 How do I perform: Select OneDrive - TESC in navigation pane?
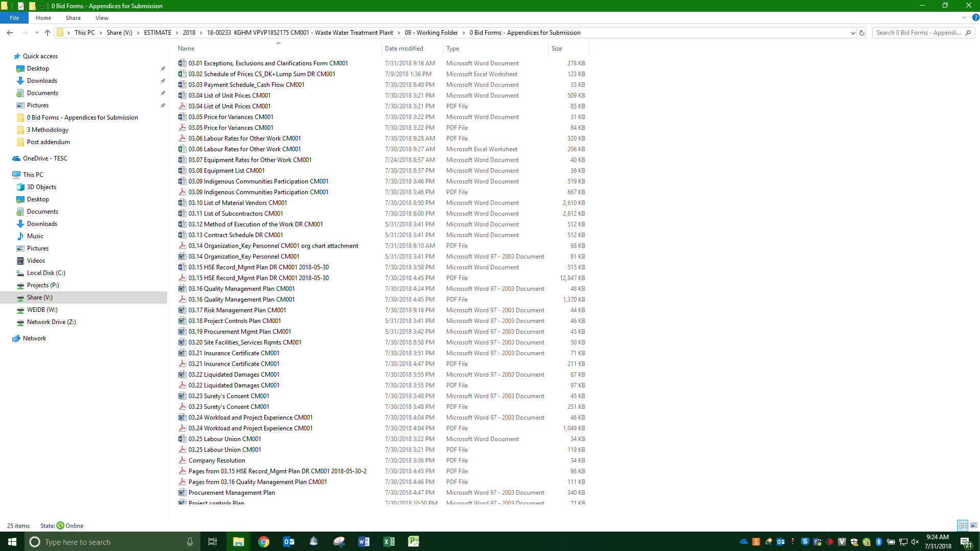pos(45,158)
